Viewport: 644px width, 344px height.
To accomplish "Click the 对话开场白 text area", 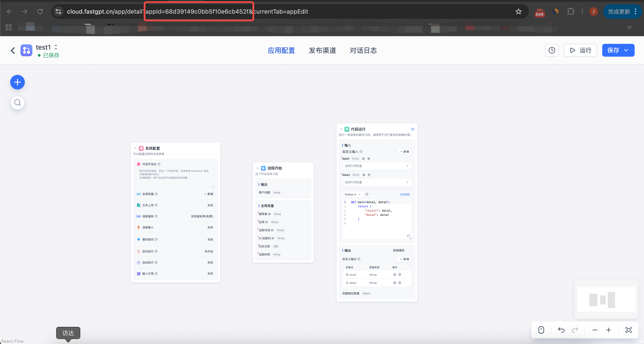I will tap(175, 177).
